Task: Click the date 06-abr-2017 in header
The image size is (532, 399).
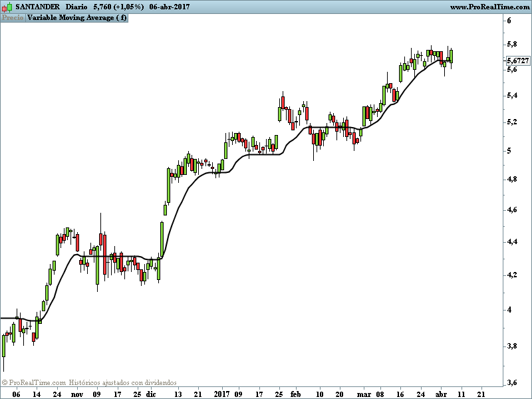Action: [x=170, y=7]
